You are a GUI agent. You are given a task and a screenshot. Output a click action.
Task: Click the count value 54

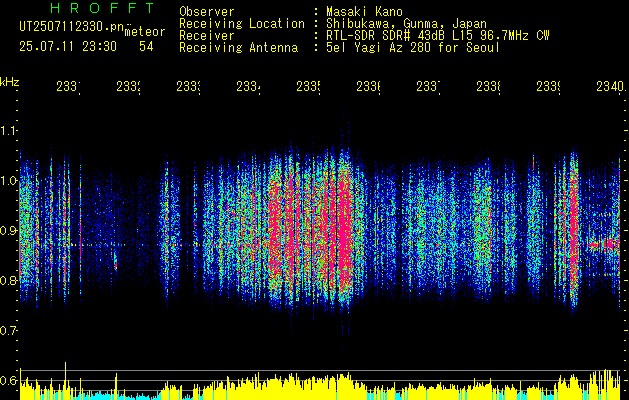click(146, 47)
